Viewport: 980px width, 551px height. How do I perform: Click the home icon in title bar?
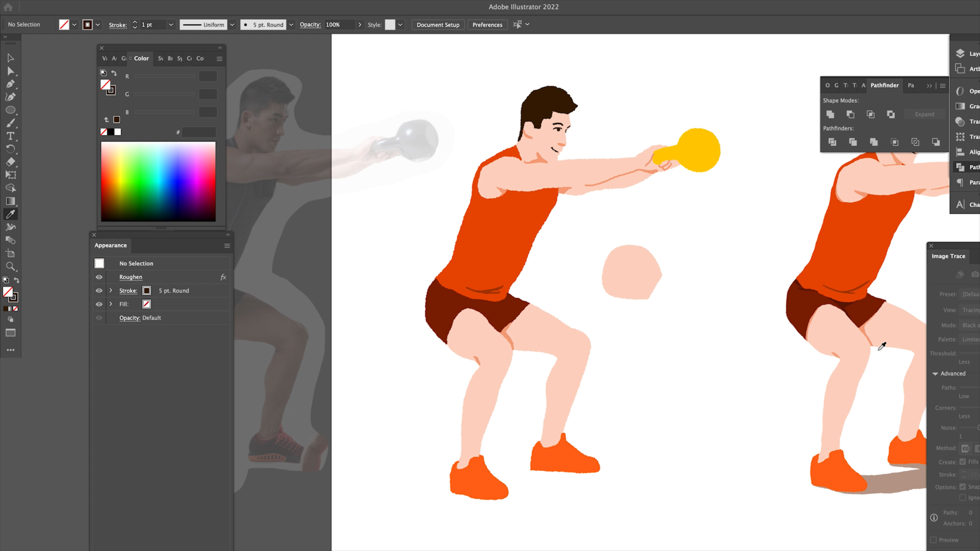pos(8,7)
